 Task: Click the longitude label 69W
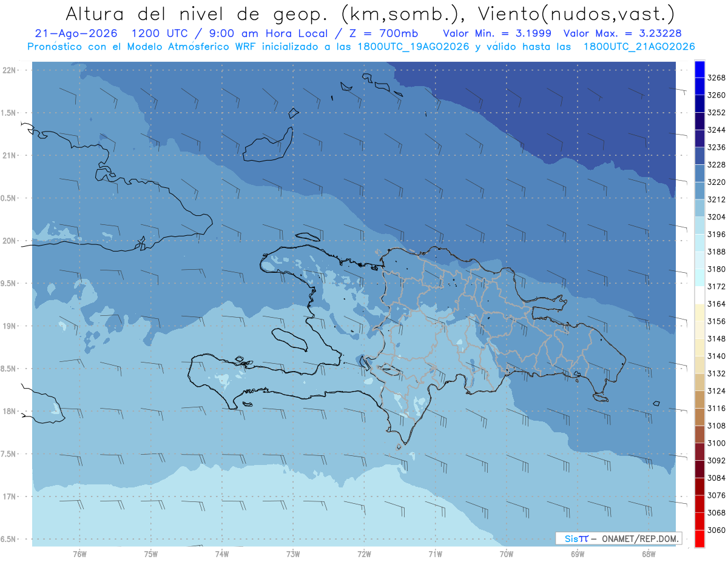[x=578, y=554]
